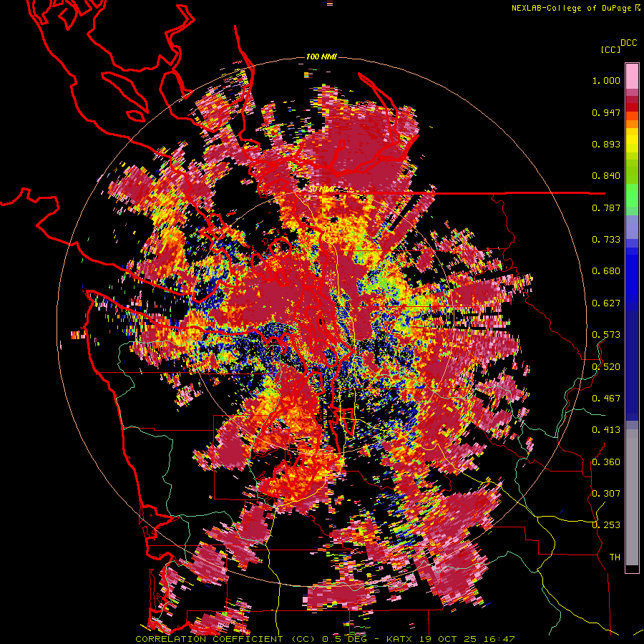Click the 0.520 color scale value

point(606,367)
